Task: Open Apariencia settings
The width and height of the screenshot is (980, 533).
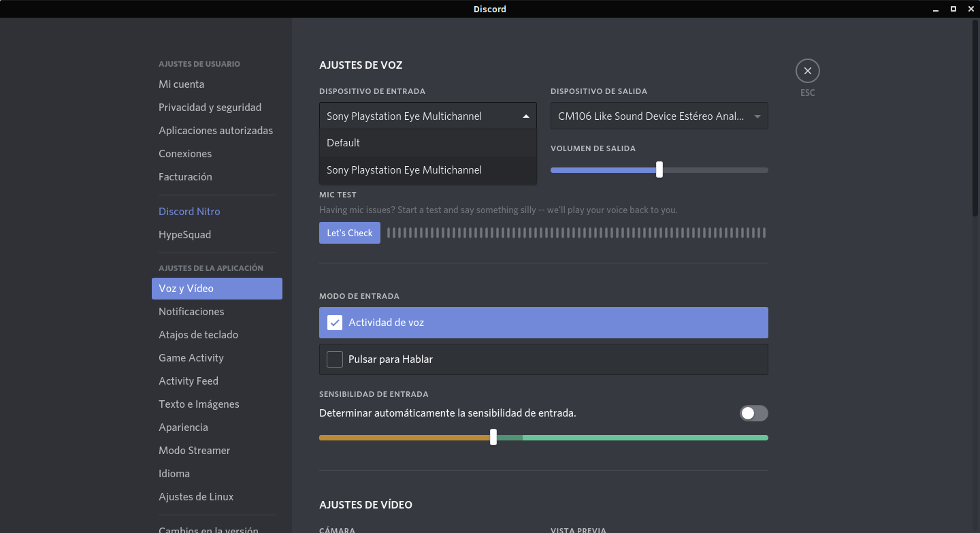Action: click(x=183, y=427)
